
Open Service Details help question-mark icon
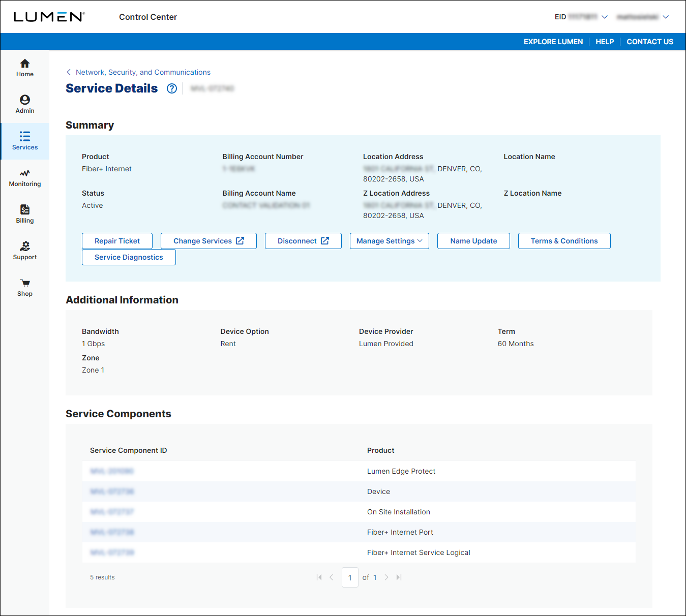coord(172,88)
